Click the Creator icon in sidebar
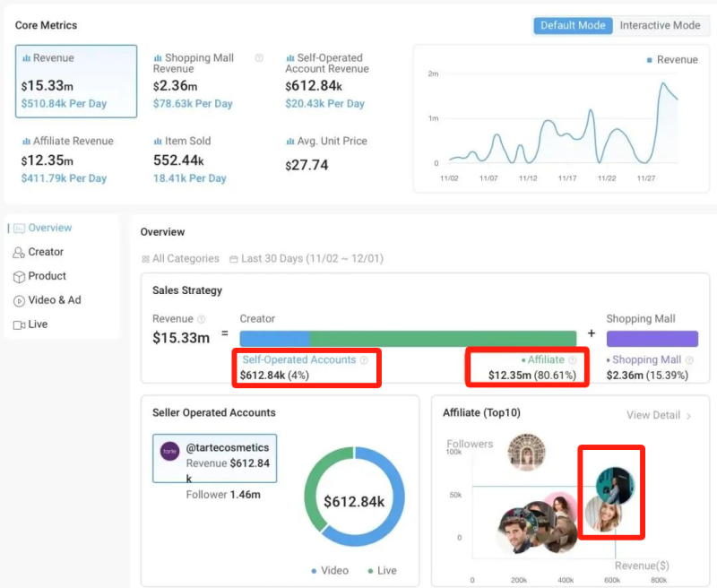The image size is (717, 588). pyautogui.click(x=19, y=253)
